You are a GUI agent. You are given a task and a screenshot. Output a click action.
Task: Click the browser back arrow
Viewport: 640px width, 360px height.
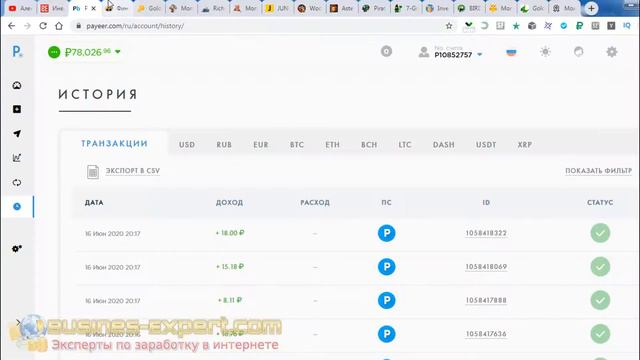pyautogui.click(x=11, y=26)
